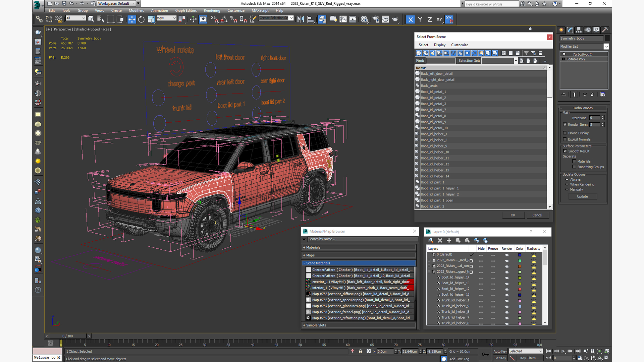
Task: Open the Material Editor icon
Action: point(364,19)
